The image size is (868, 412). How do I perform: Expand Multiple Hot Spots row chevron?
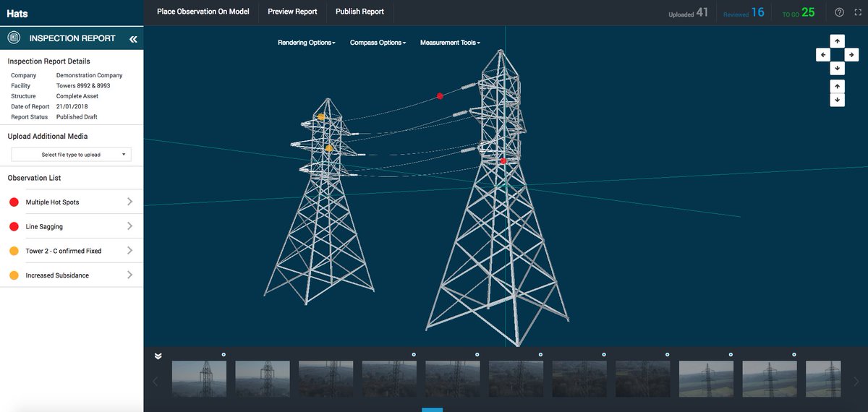tap(129, 202)
